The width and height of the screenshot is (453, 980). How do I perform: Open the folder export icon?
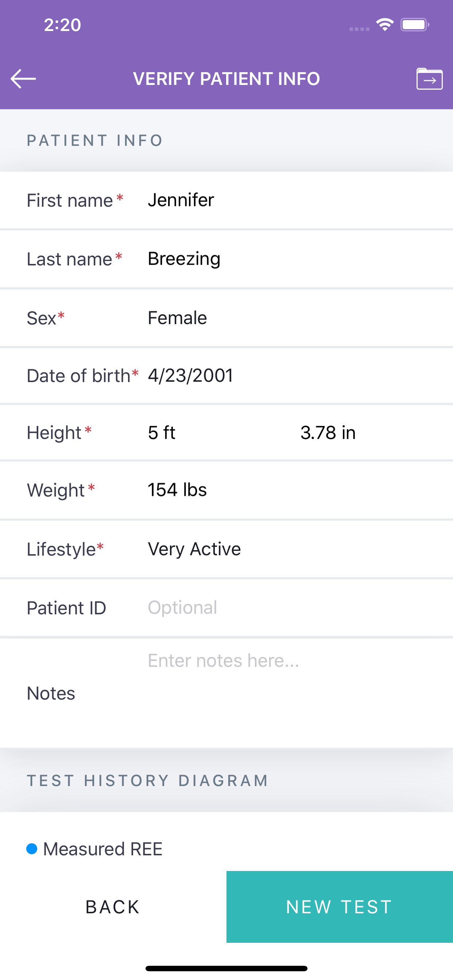coord(429,79)
